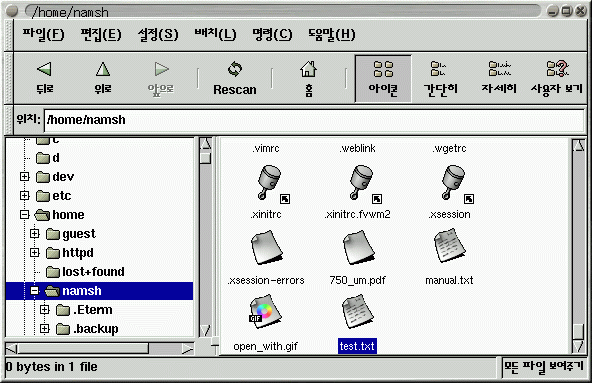Switch to 아이콘 icon view

tap(383, 79)
